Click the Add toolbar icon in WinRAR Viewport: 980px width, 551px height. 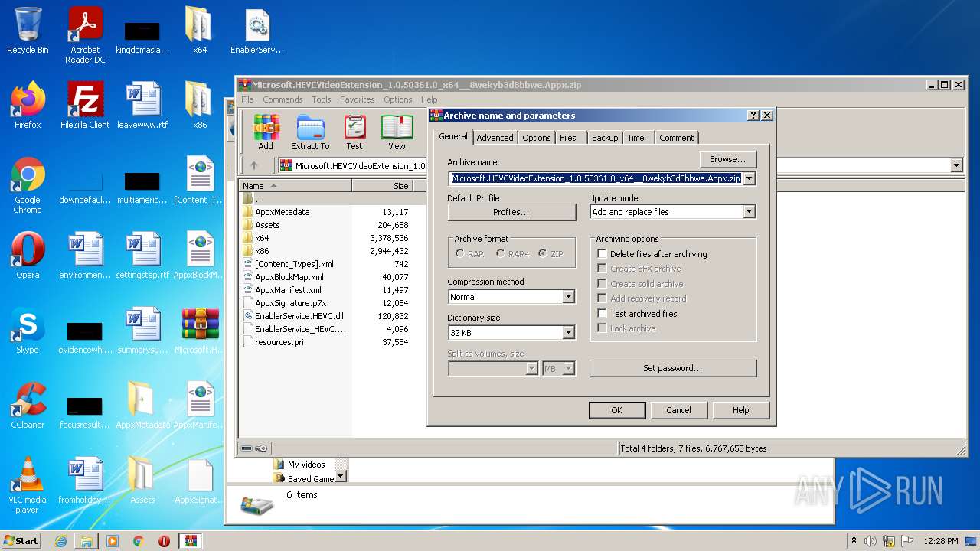pyautogui.click(x=266, y=132)
